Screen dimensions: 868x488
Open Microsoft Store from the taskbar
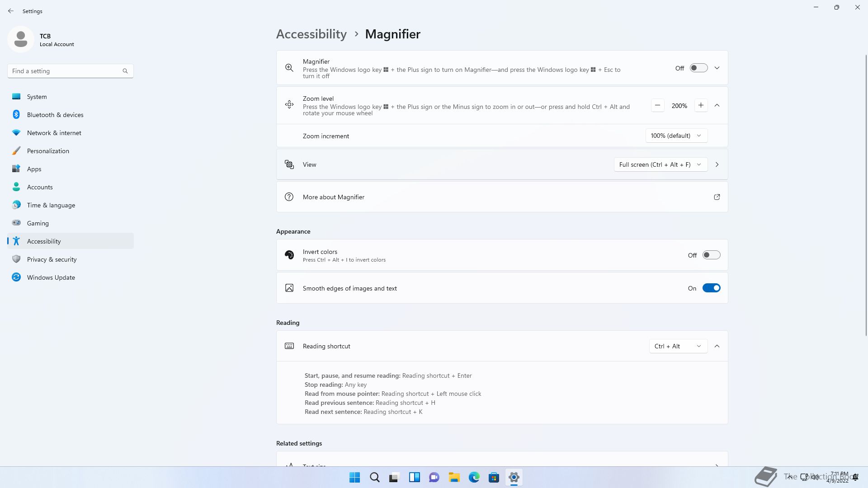pos(494,477)
